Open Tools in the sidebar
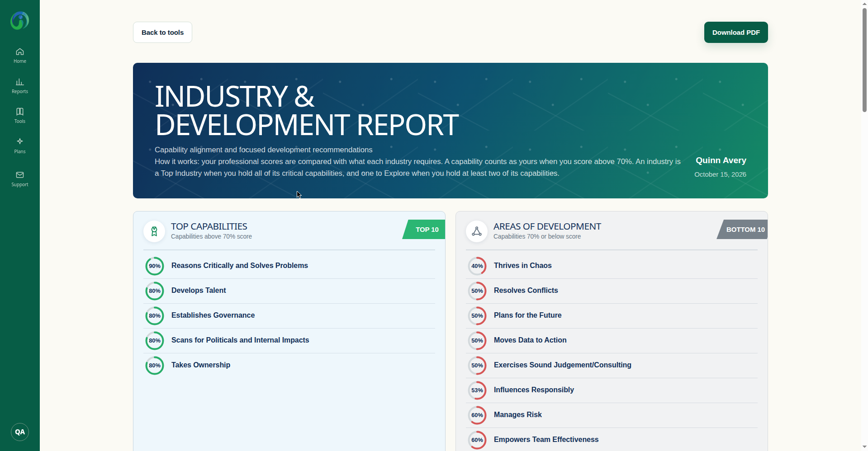This screenshot has width=868, height=451. pyautogui.click(x=20, y=116)
